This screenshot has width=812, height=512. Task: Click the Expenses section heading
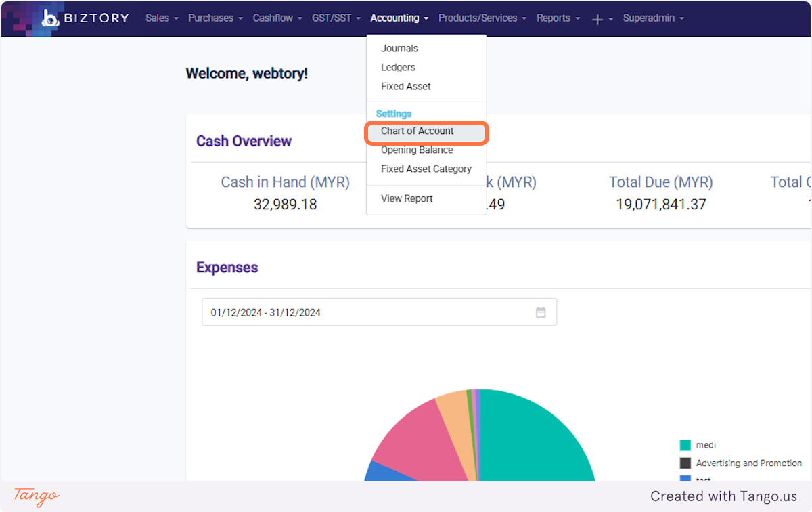pyautogui.click(x=227, y=268)
